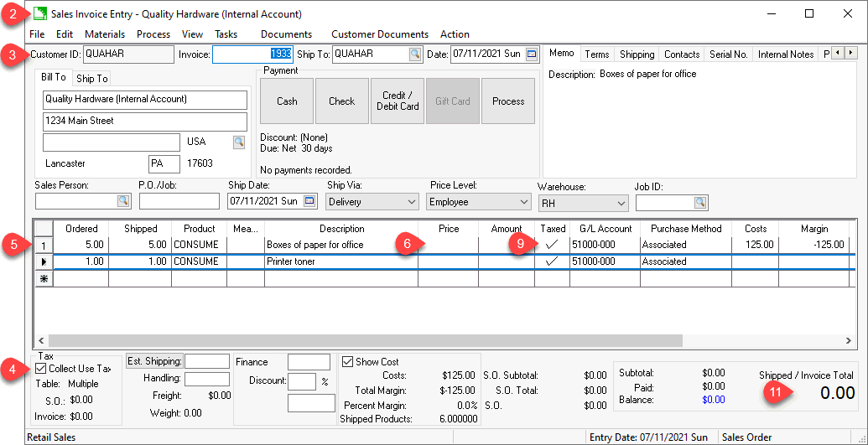
Task: Toggle Taxed checkmark for Printer toner row
Action: [552, 261]
